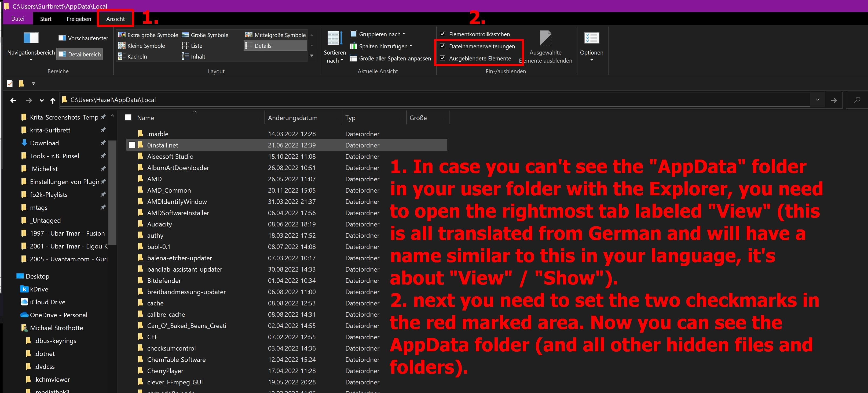Toggle the Elementkontrollkästchen checkbox
This screenshot has width=868, height=393.
[443, 34]
